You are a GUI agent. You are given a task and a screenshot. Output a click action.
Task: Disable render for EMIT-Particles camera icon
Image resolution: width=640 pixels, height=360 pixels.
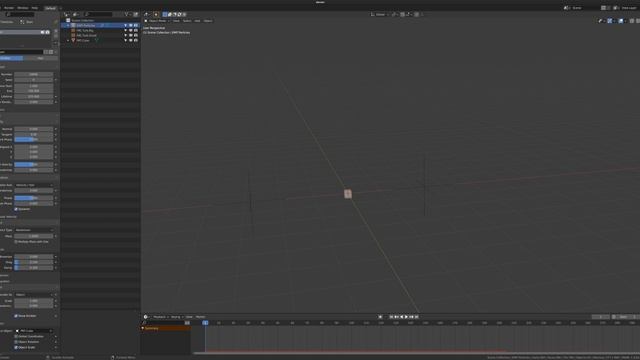(x=136, y=25)
